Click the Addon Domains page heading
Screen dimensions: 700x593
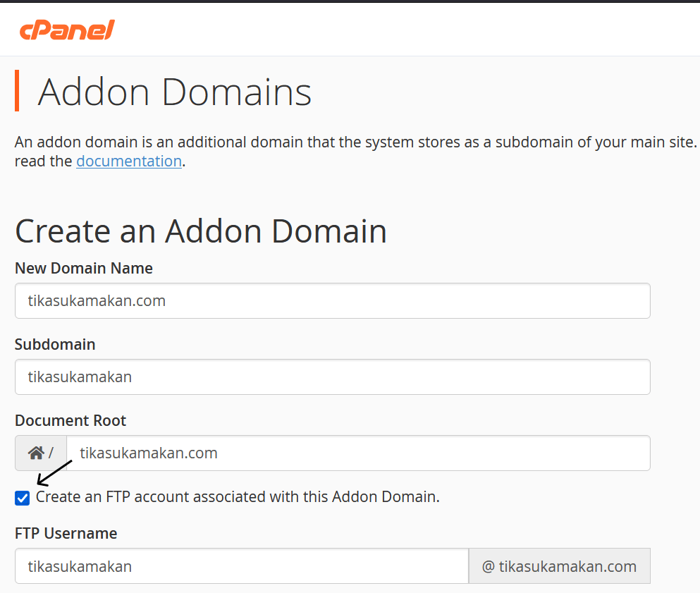[x=173, y=92]
